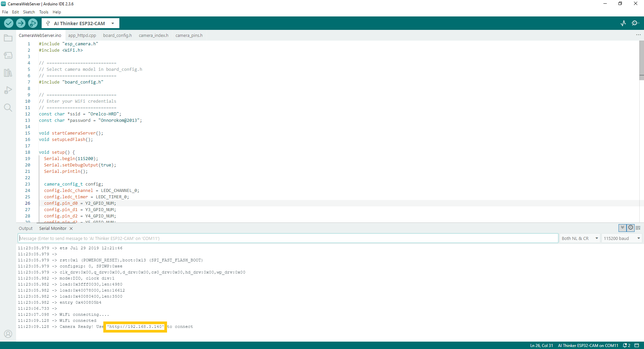Click the Upload arrow button

[21, 23]
